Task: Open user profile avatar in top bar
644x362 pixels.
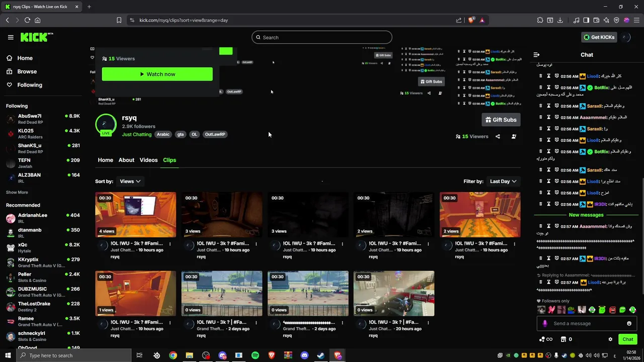Action: point(624,37)
